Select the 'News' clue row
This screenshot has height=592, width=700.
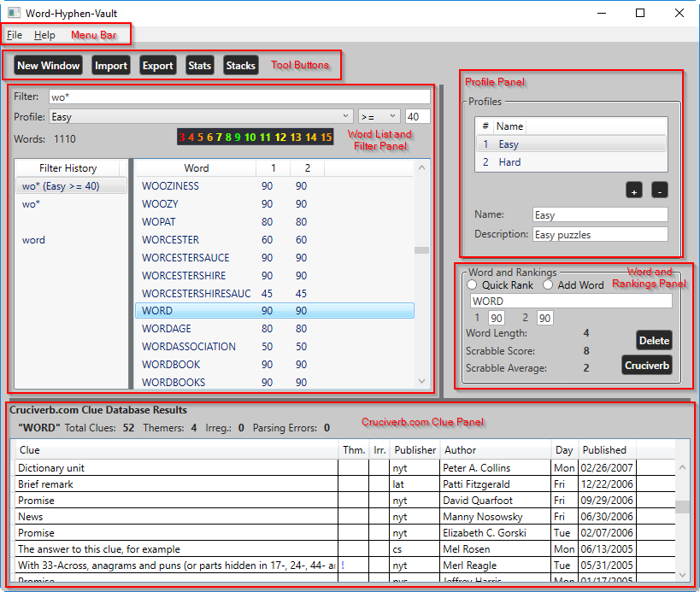coord(345,517)
